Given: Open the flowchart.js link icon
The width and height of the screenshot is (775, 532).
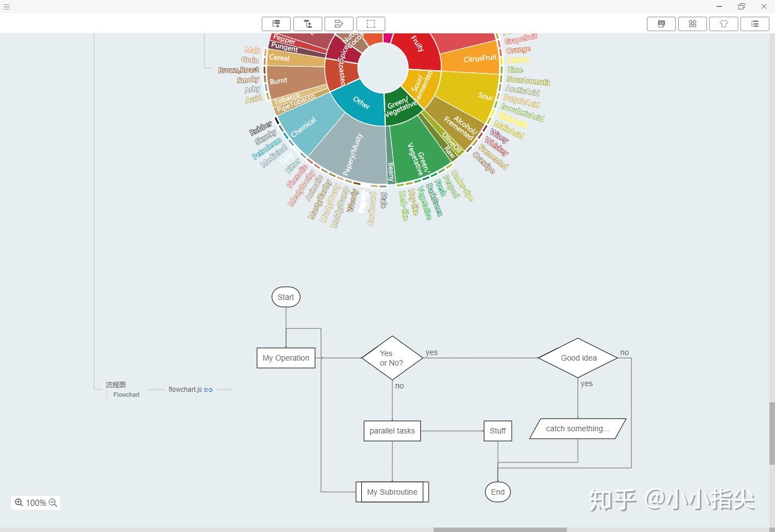Looking at the screenshot, I should point(208,390).
